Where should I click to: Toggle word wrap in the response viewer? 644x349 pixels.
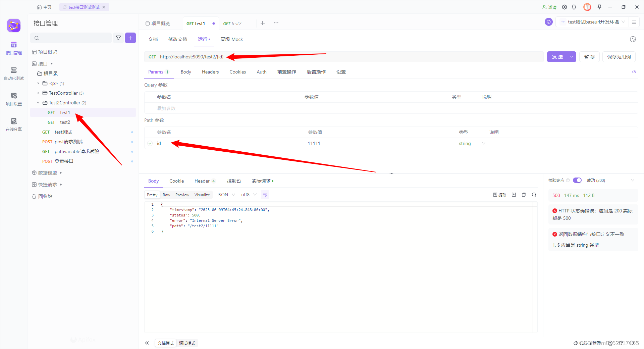[x=265, y=195]
